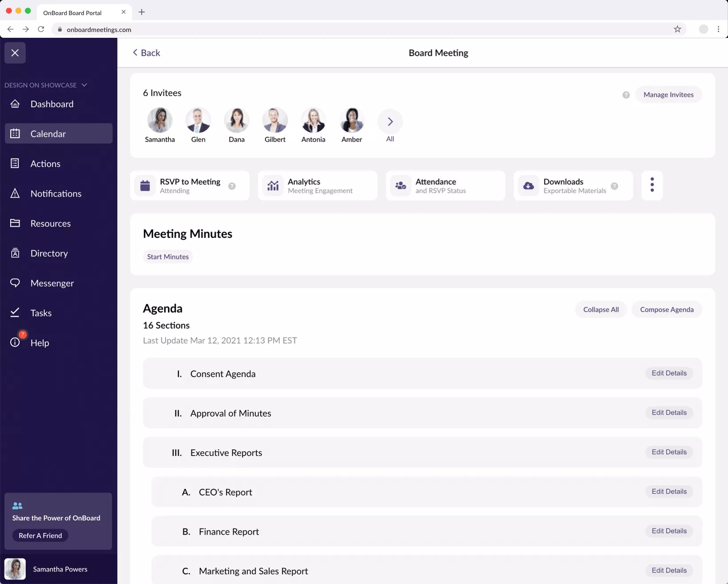
Task: Click Samantha Powers profile picture
Action: coord(15,569)
